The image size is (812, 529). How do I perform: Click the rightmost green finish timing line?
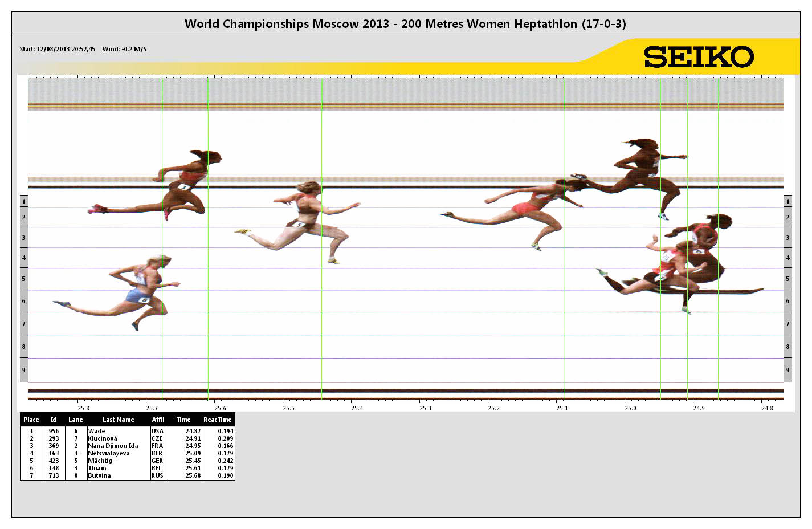[718, 239]
